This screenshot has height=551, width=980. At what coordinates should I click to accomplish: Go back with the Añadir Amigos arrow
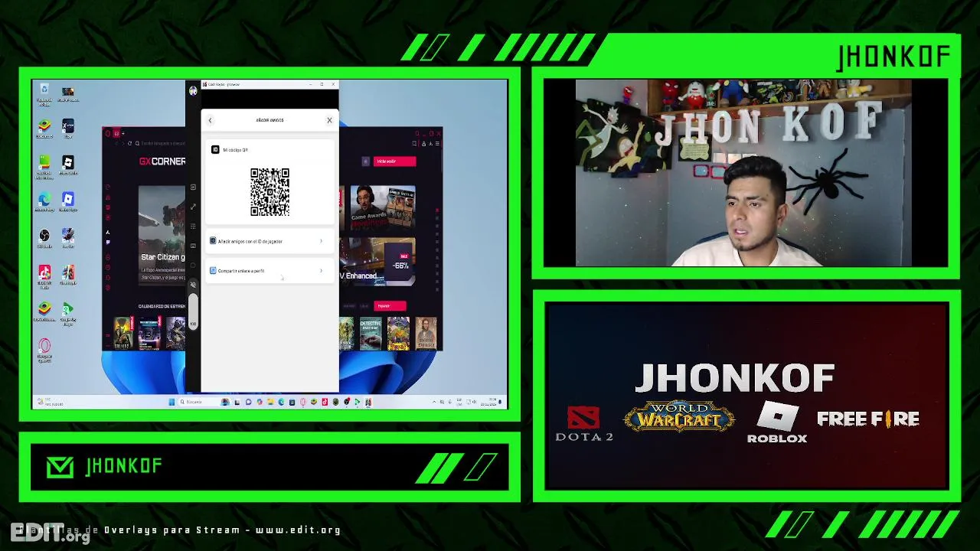[x=210, y=120]
